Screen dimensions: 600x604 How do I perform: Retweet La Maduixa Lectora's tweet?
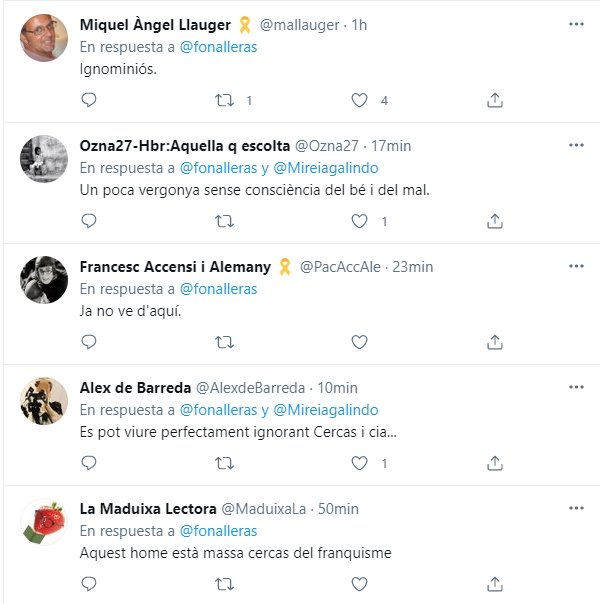(225, 584)
